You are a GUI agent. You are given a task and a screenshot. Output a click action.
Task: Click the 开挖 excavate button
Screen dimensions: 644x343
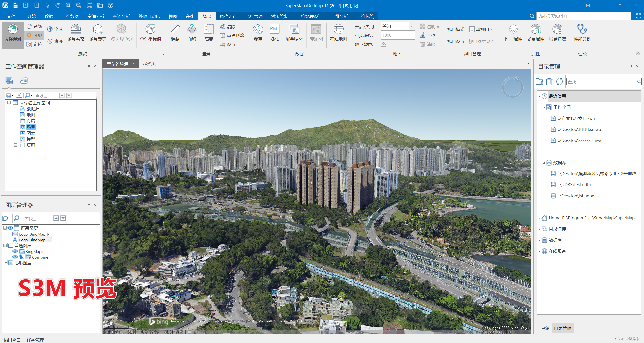tap(429, 35)
